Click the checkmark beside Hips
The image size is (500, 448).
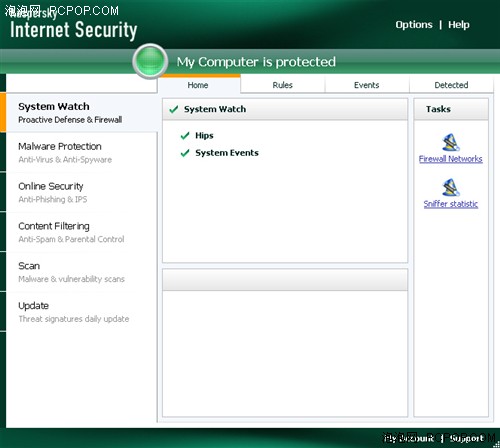coord(185,136)
